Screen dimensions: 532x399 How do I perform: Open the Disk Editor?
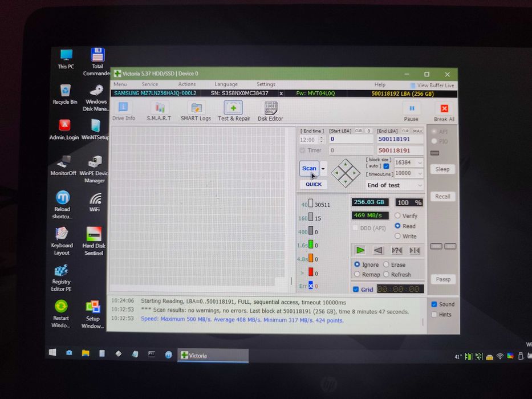point(270,111)
